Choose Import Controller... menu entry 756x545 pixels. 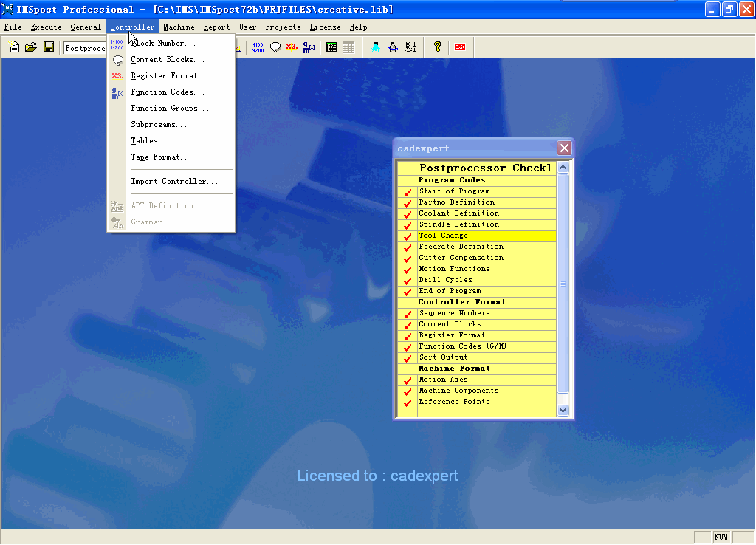171,182
